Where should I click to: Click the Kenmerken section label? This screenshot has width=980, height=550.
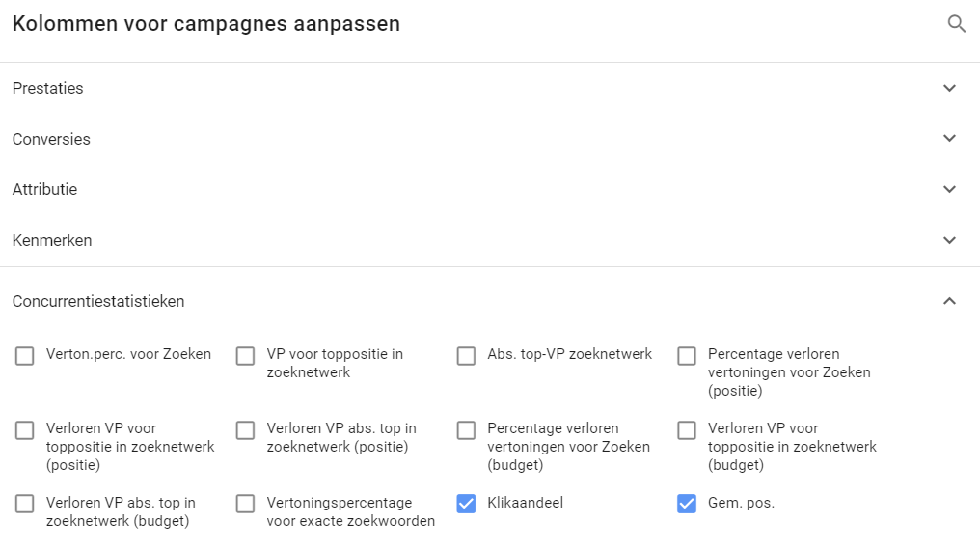click(52, 240)
